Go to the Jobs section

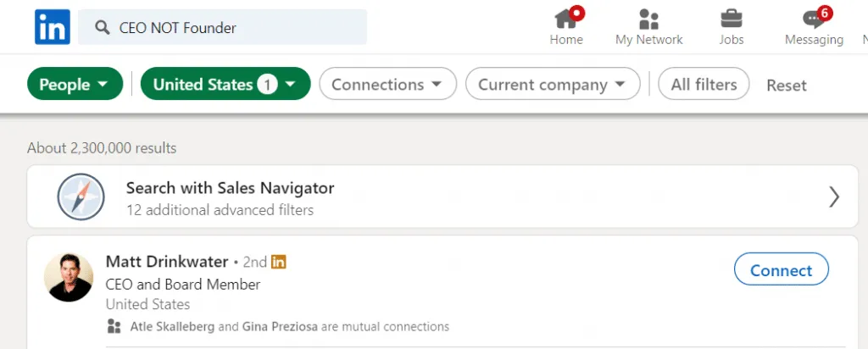(732, 26)
